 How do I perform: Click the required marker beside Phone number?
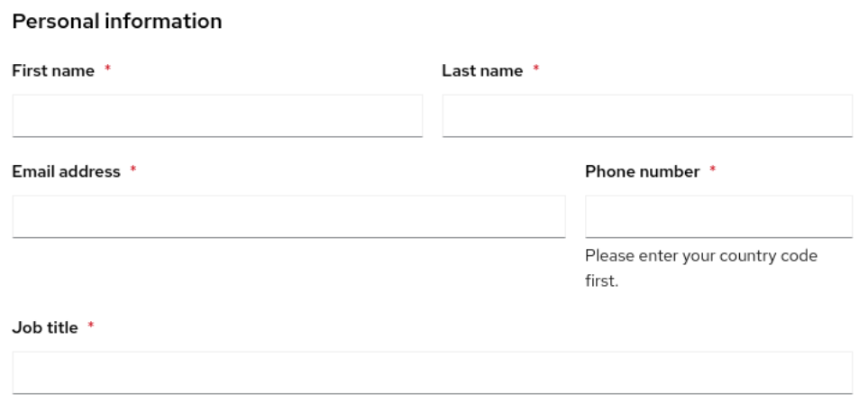click(x=713, y=171)
